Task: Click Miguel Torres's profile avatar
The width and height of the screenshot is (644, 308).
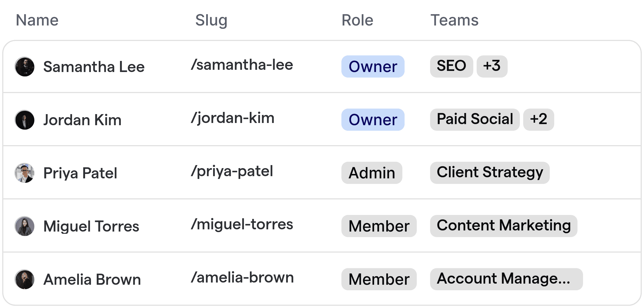Action: (24, 226)
